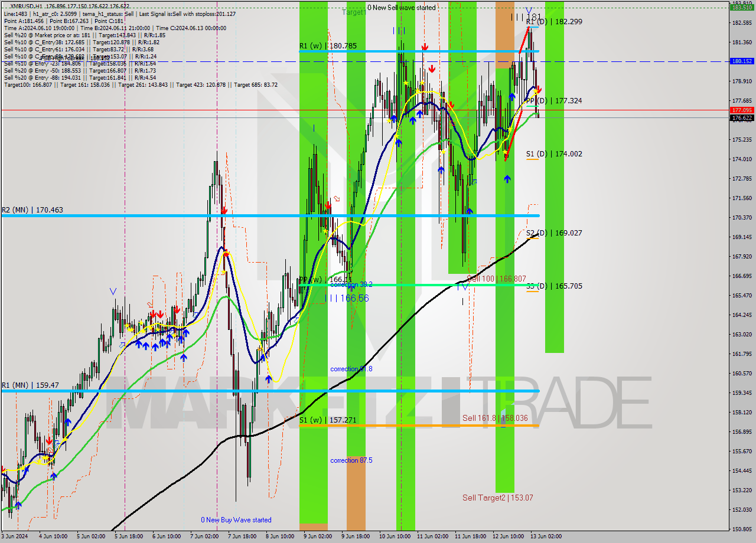Click the 'S1 (D) | 174.002' label

pos(554,153)
